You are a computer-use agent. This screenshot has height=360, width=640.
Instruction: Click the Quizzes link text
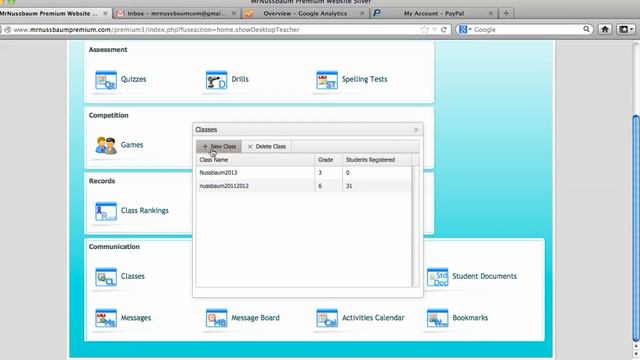pyautogui.click(x=133, y=79)
